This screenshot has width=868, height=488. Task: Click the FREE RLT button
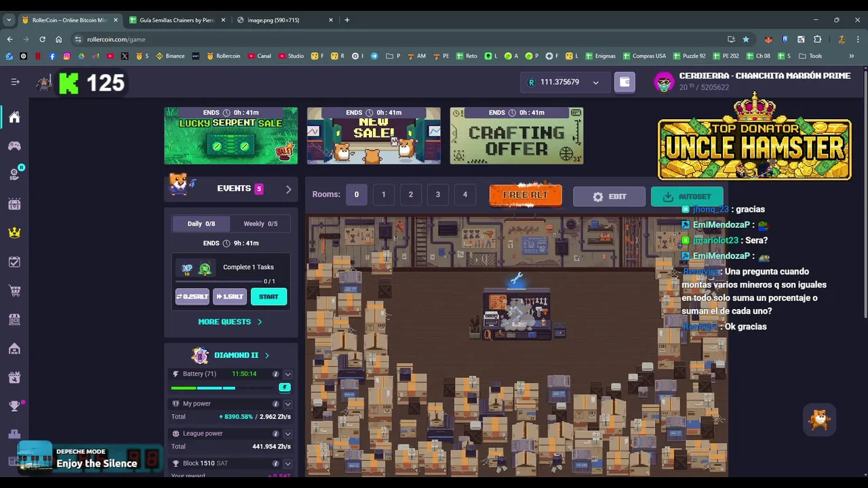[526, 195]
